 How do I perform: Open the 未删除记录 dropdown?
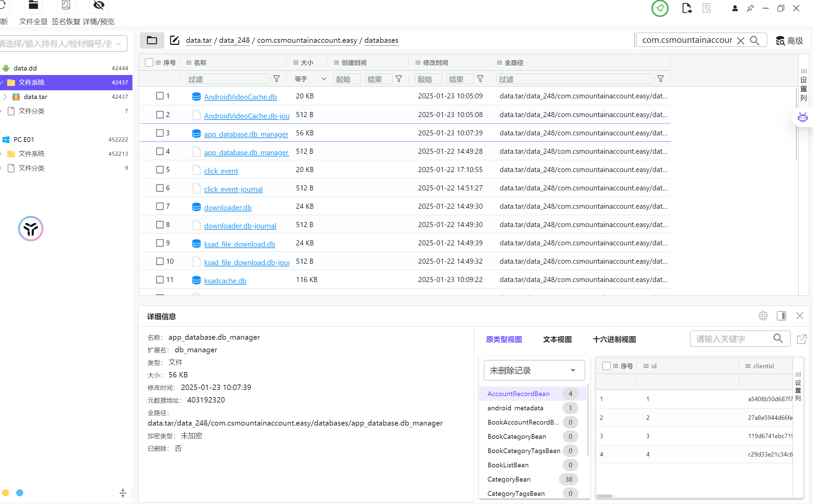click(534, 370)
